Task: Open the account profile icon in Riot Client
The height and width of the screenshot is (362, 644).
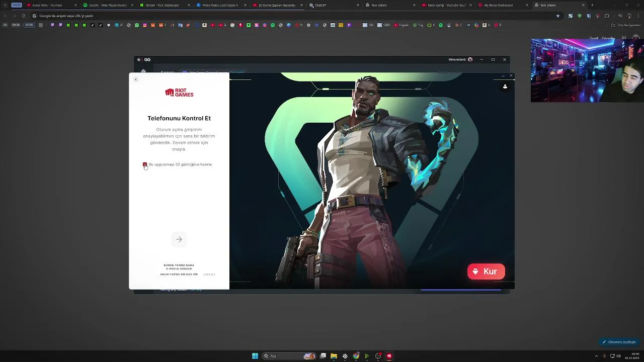Action: coord(505,86)
